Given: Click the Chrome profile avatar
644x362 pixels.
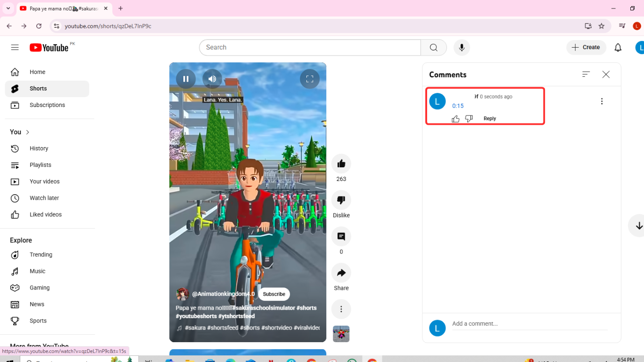Looking at the screenshot, I should pos(636,26).
